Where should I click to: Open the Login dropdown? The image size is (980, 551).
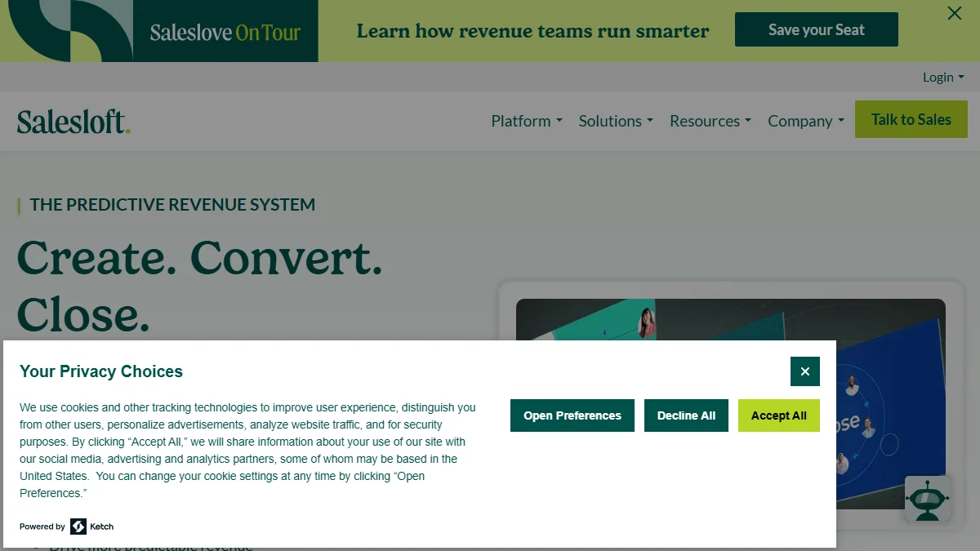click(x=943, y=77)
